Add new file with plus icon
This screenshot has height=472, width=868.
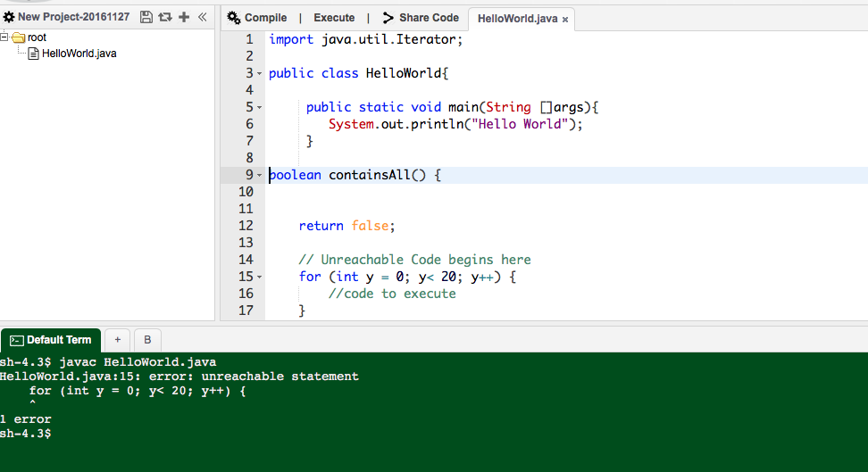coord(184,17)
